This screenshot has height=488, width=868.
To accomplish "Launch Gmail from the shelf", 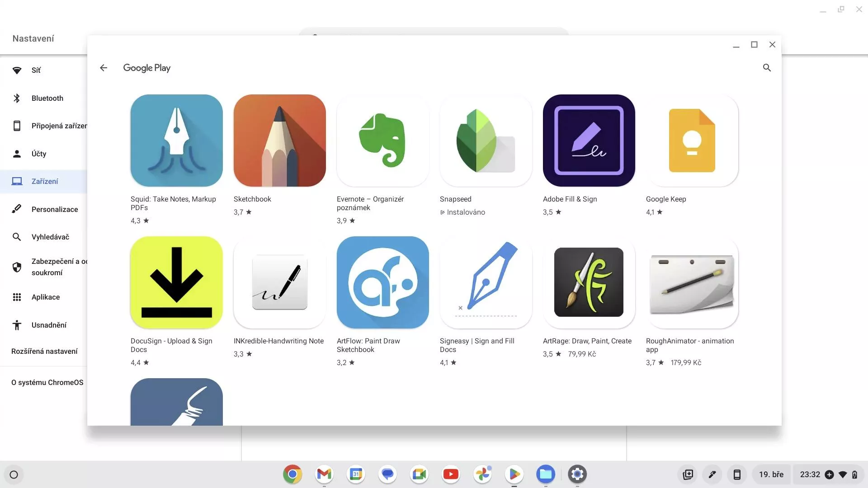I will click(x=324, y=474).
